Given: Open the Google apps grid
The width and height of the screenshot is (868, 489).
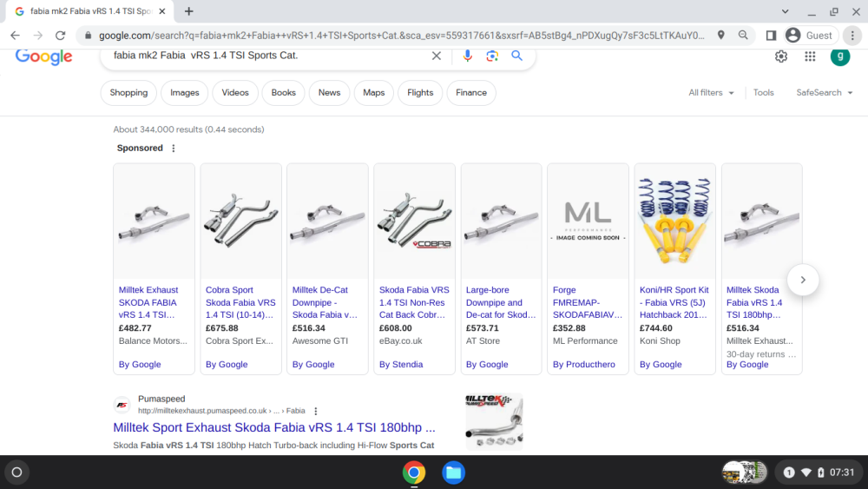Looking at the screenshot, I should pyautogui.click(x=810, y=56).
